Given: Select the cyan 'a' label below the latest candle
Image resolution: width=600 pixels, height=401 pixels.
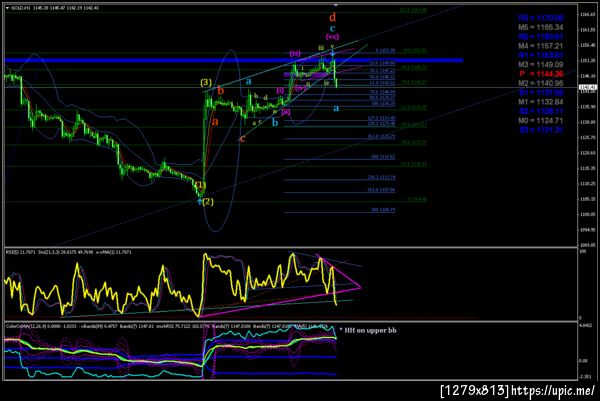Looking at the screenshot, I should click(x=336, y=108).
